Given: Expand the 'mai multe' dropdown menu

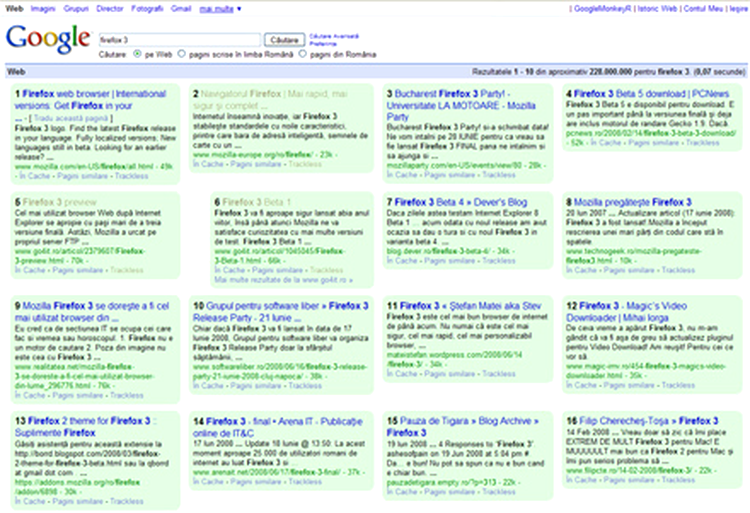Looking at the screenshot, I should click(x=220, y=9).
